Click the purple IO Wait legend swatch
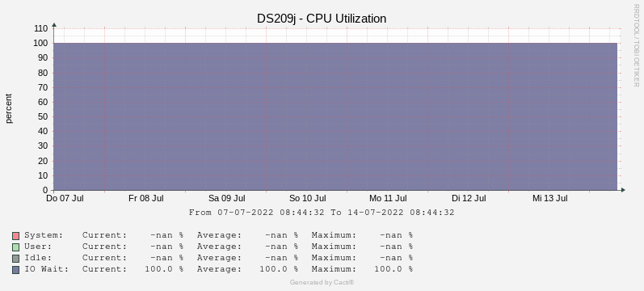This screenshot has width=644, height=291. (15, 270)
